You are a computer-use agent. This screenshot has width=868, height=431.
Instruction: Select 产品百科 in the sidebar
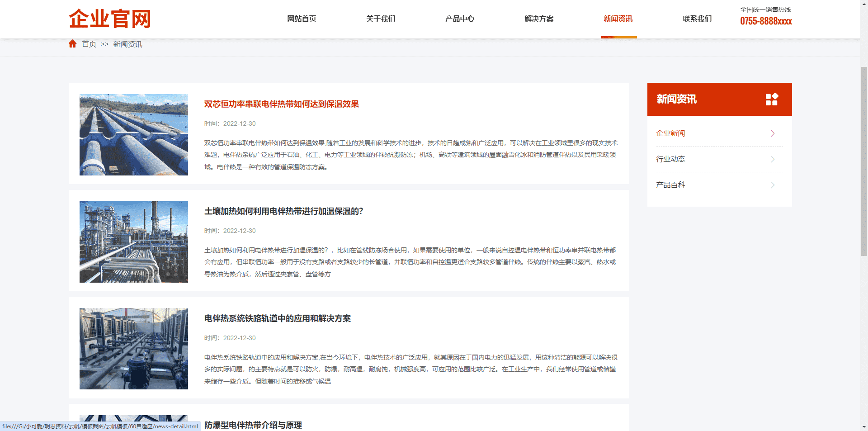click(x=670, y=185)
